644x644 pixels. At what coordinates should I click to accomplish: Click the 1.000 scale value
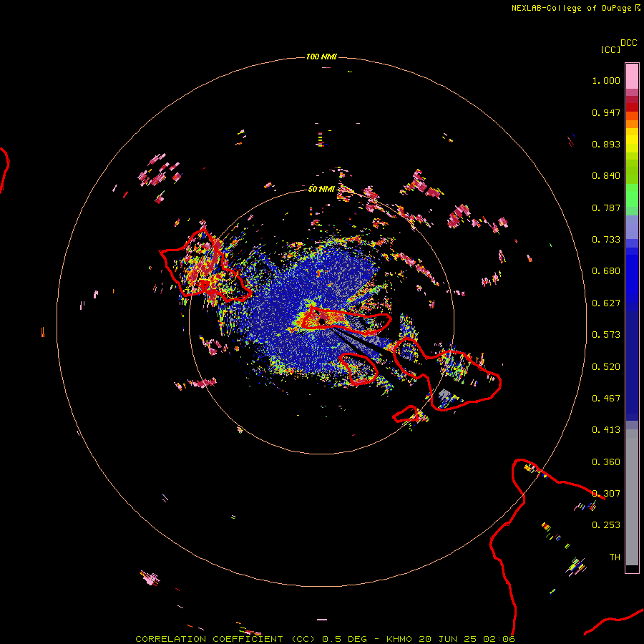tap(606, 80)
